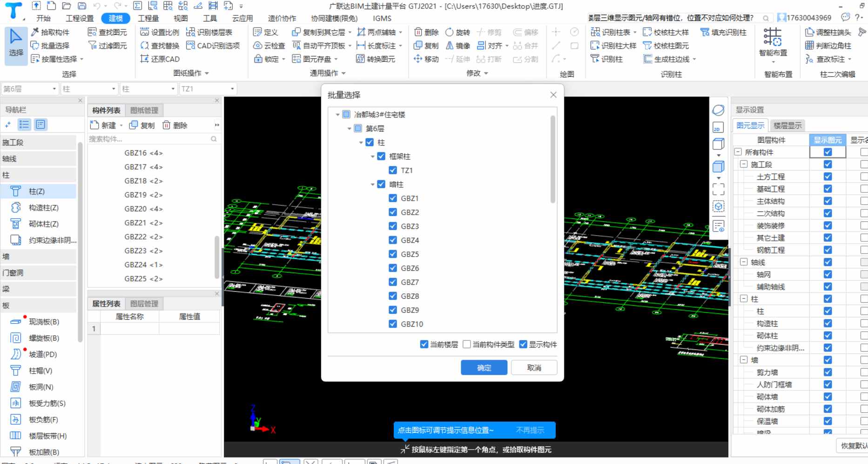Click the 删除 delete tool in ribbon
The width and height of the screenshot is (868, 464).
(x=426, y=32)
